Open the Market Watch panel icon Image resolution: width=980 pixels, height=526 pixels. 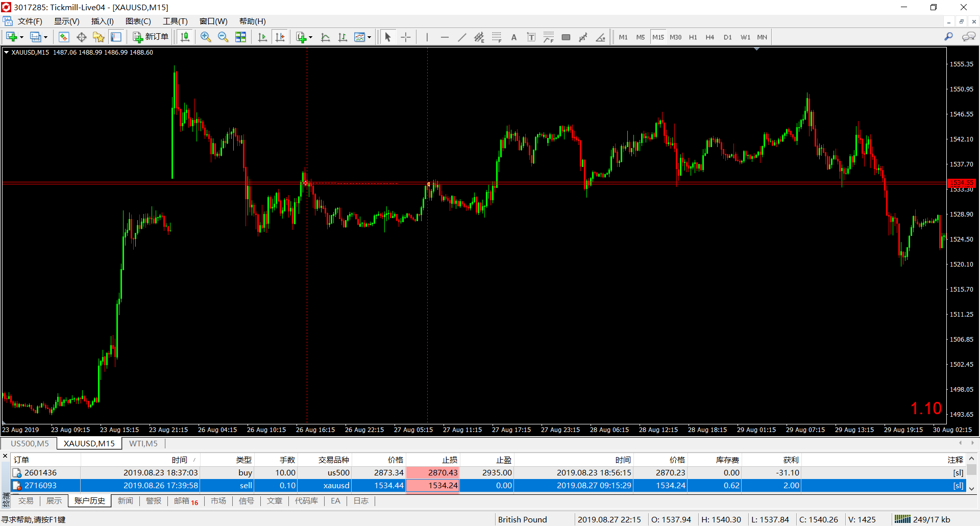click(x=64, y=37)
